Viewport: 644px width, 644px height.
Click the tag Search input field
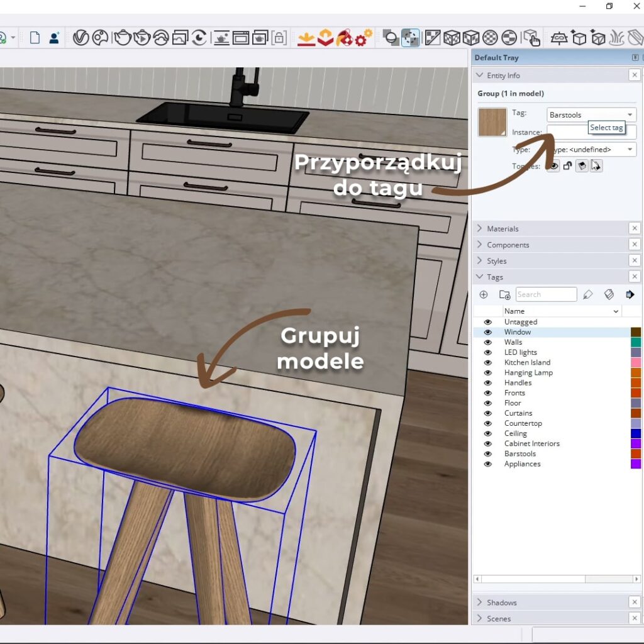[546, 294]
